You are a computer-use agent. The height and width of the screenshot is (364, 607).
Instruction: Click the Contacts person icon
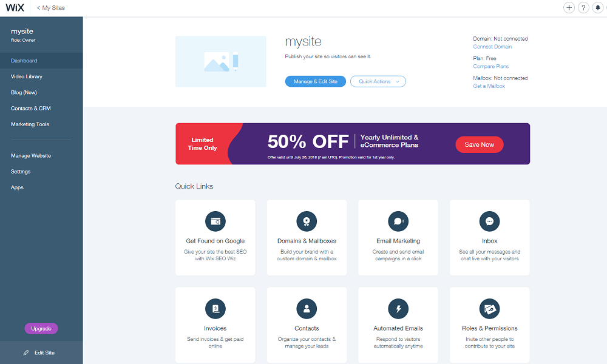[307, 309]
